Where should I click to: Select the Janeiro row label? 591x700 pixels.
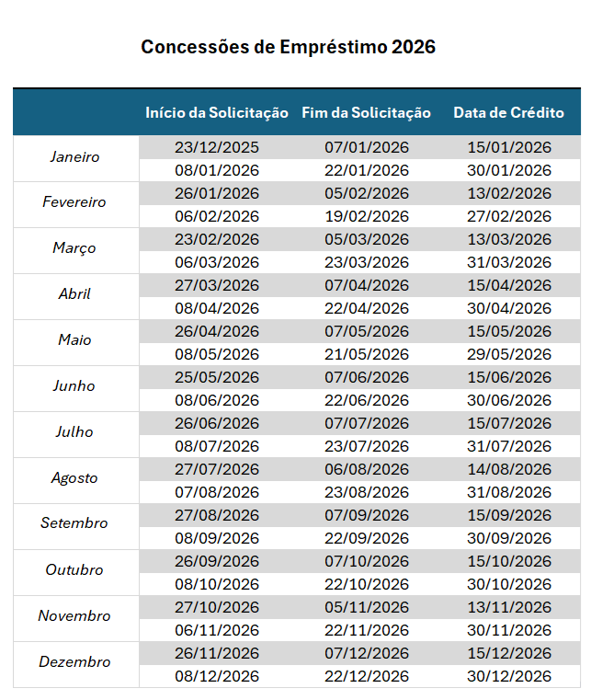point(74,156)
